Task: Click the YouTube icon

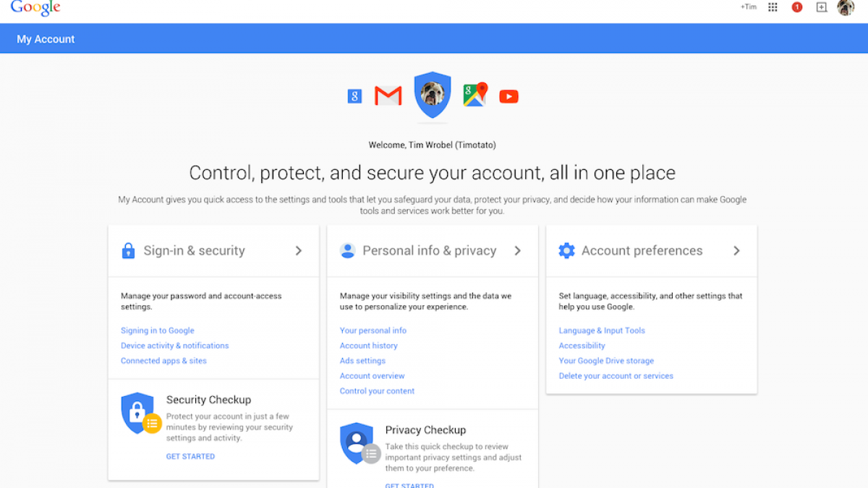Action: coord(509,96)
